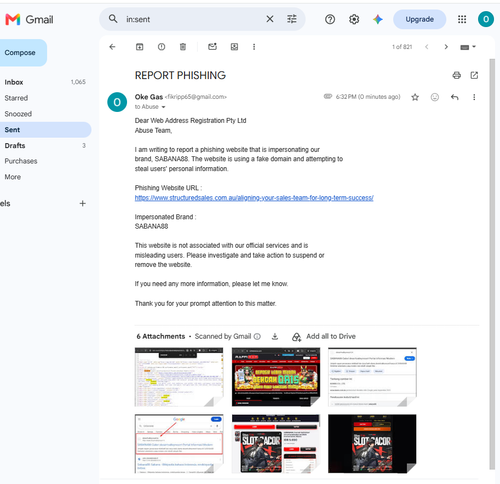Open the source code screenshot attachment
The width and height of the screenshot is (500, 484).
coord(179,377)
